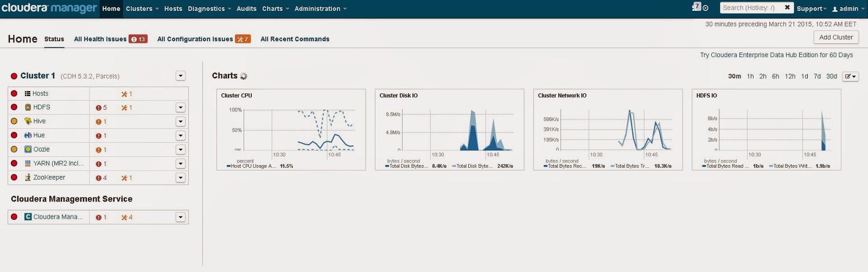Click the HDFS health issues indicator showing 5
Screen dimensions: 868x272
(x=101, y=107)
